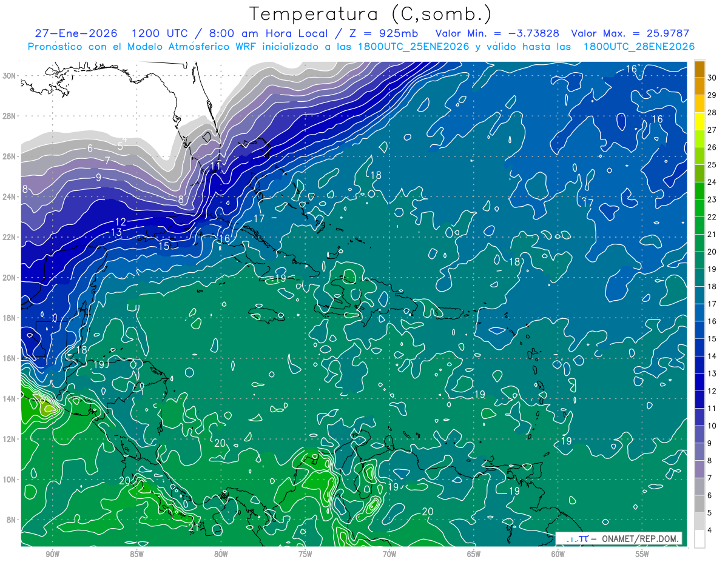Click the contour label "15" near Cuba
The width and height of the screenshot is (728, 562).
(x=164, y=246)
